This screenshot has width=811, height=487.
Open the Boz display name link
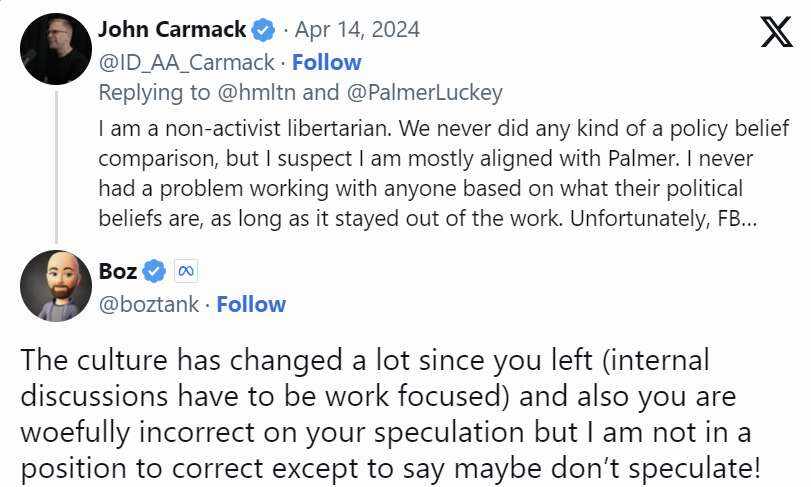(118, 272)
